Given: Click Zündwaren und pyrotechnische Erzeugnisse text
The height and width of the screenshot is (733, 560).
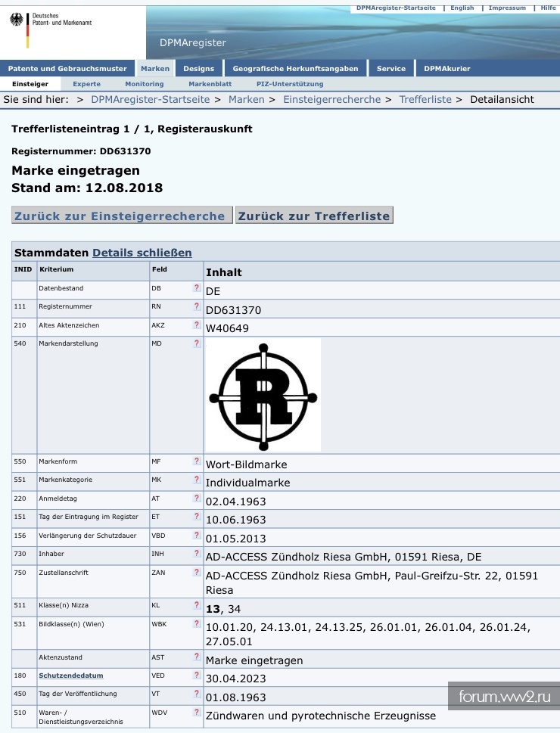Looking at the screenshot, I should [321, 716].
